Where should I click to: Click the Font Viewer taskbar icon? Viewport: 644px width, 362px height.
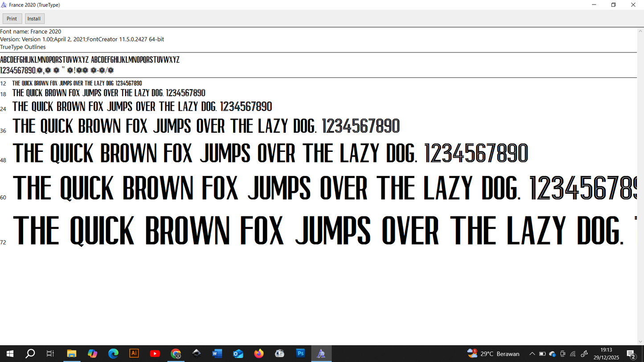[321, 354]
